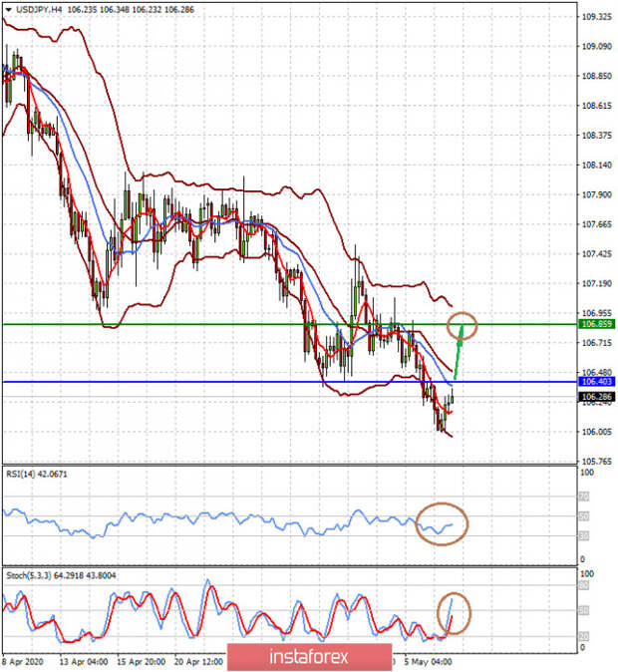Click the instaforex logo
The height and width of the screenshot is (672, 618).
(307, 658)
